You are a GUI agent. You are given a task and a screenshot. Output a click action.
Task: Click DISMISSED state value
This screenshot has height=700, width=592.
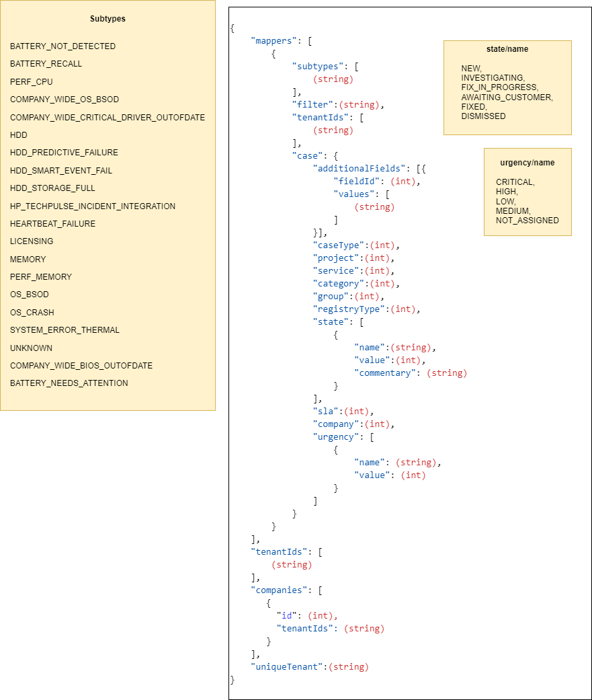484,116
